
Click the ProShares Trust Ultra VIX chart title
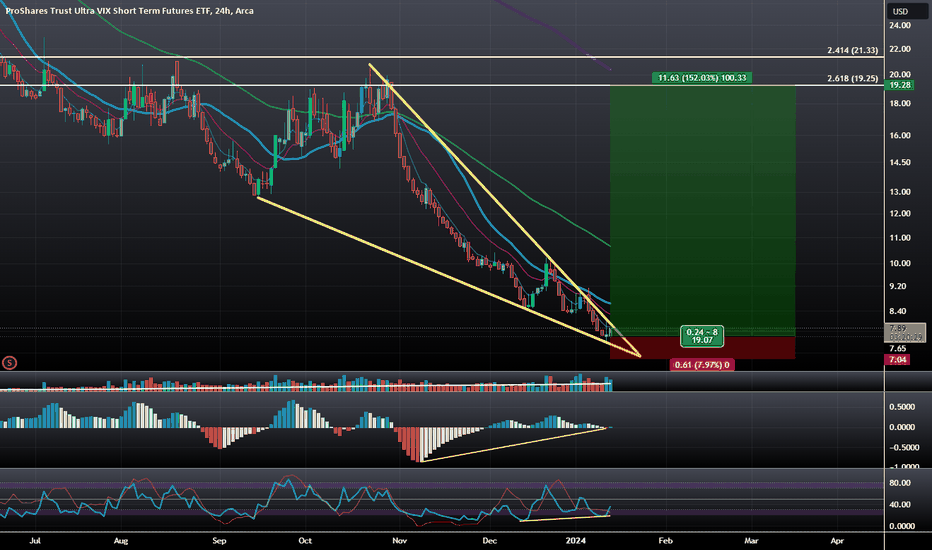point(130,11)
